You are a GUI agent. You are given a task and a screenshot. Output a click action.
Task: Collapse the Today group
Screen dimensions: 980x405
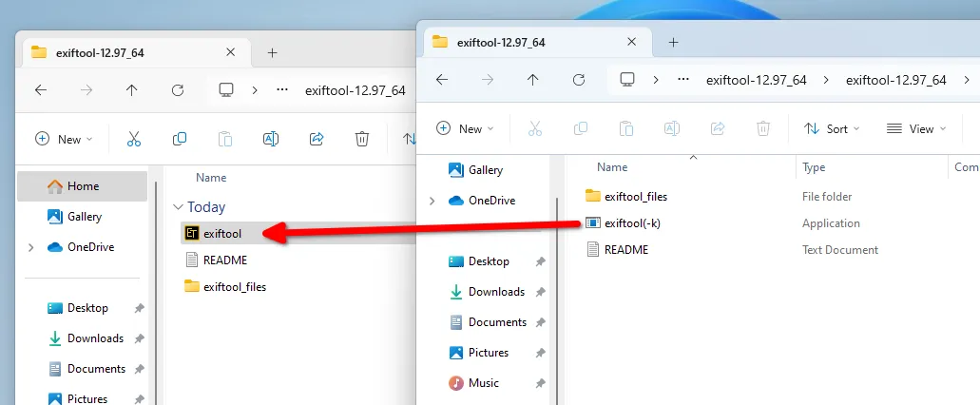[x=179, y=207]
